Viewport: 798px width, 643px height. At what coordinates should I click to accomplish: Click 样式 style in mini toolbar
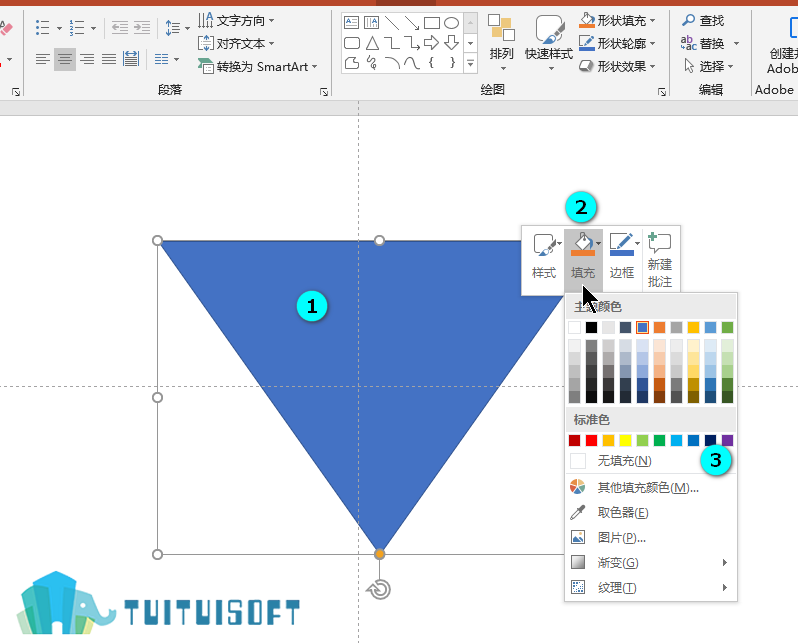tap(544, 256)
